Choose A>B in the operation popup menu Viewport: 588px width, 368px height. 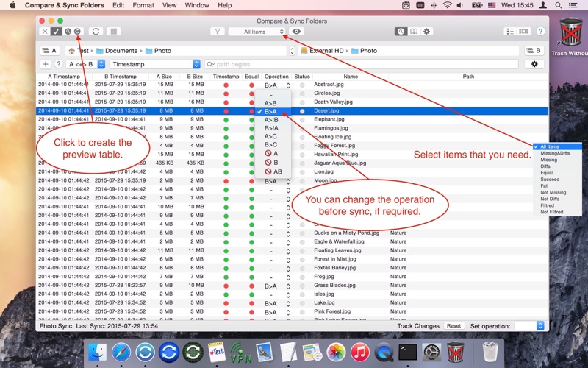273,103
